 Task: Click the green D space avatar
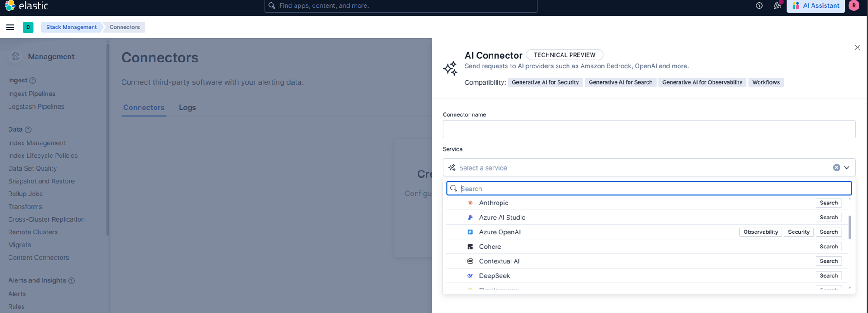click(x=28, y=27)
